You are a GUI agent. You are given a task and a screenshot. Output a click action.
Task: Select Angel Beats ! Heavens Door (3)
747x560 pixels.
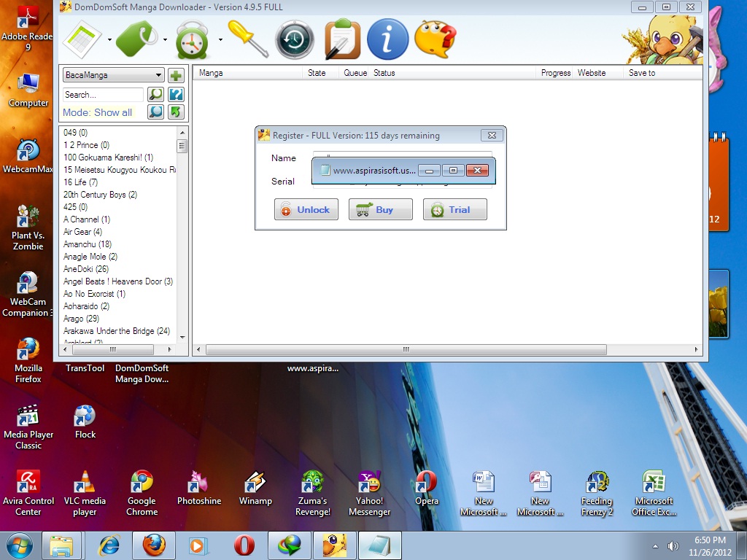click(x=117, y=281)
